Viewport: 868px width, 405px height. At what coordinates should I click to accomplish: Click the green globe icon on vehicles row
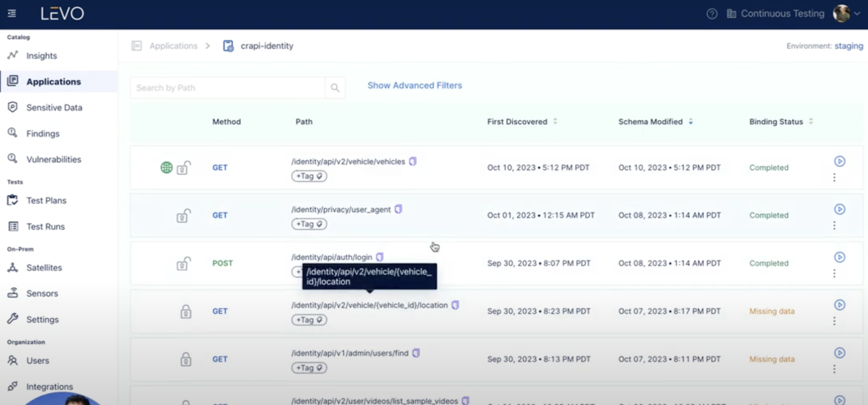[166, 167]
